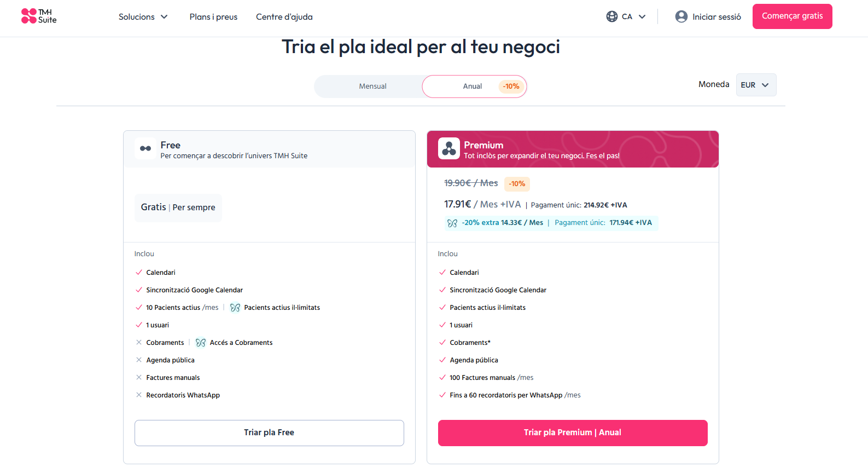Click the -10% badge in billing toggle
The image size is (868, 473).
click(511, 86)
